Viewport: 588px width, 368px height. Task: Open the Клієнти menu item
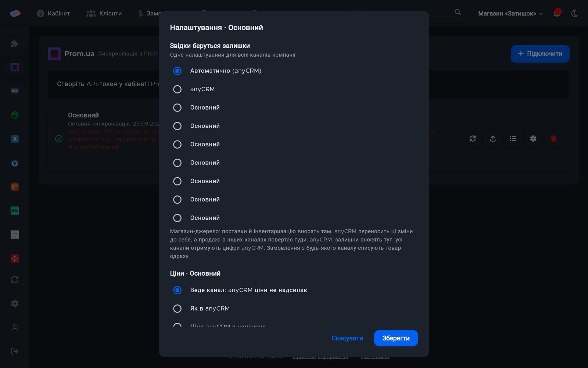pos(104,14)
